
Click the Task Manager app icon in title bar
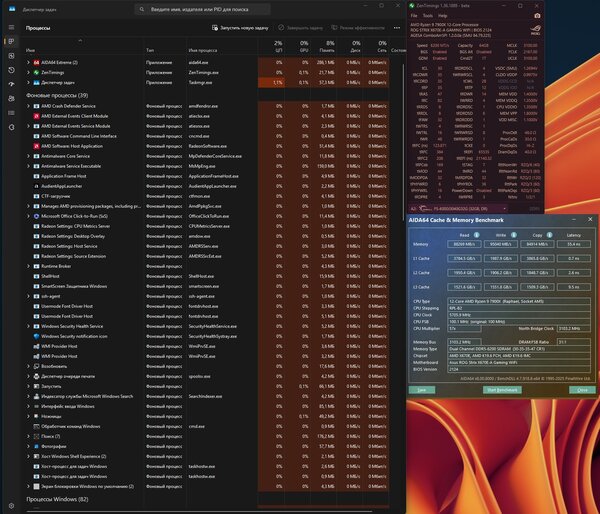12,8
